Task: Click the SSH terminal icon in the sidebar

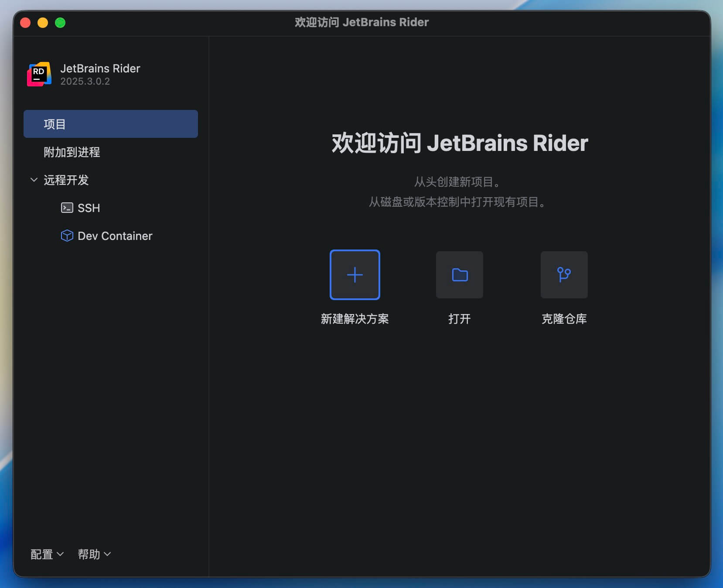Action: (67, 208)
